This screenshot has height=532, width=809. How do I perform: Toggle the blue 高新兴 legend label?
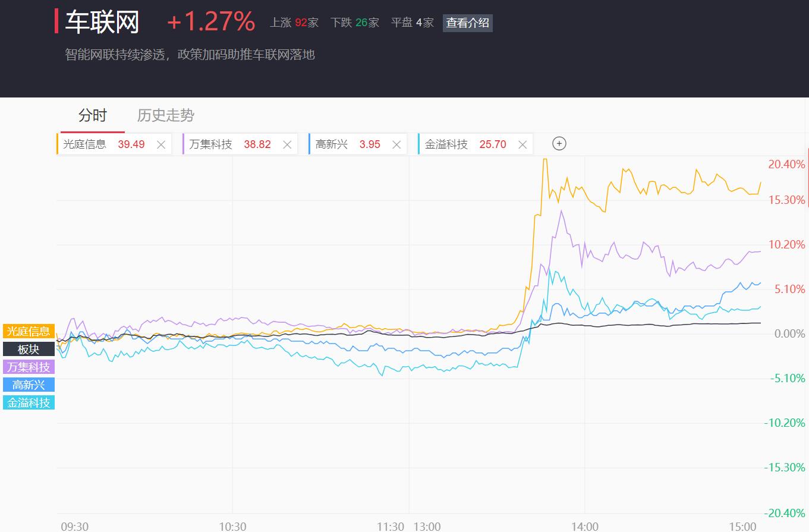[29, 385]
